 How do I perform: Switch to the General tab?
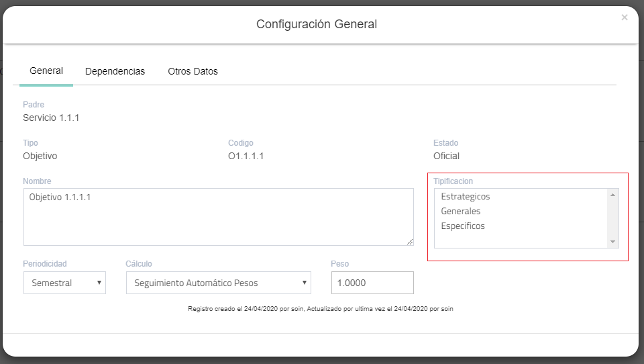coord(46,71)
